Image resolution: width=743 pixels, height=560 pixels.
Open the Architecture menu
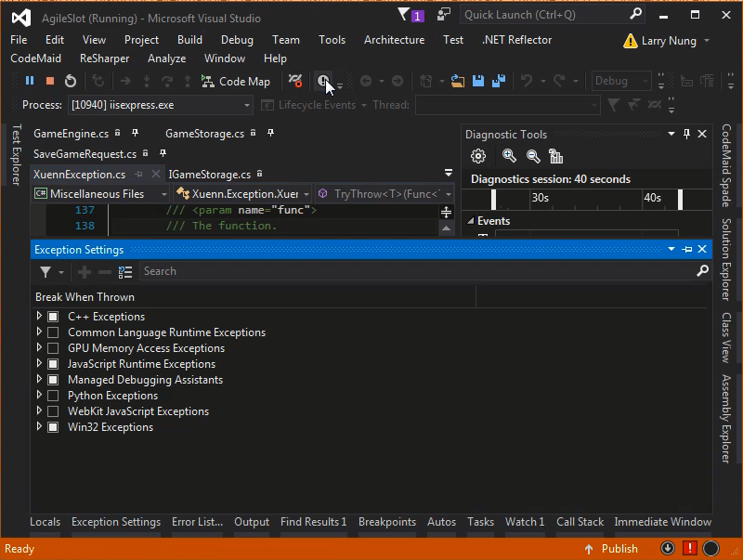[x=394, y=40]
